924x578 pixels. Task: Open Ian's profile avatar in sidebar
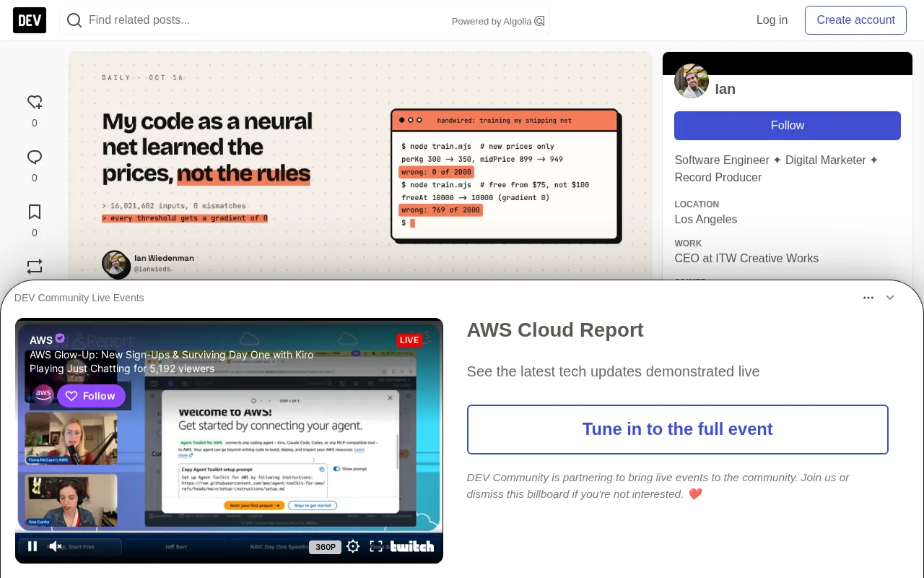point(692,81)
